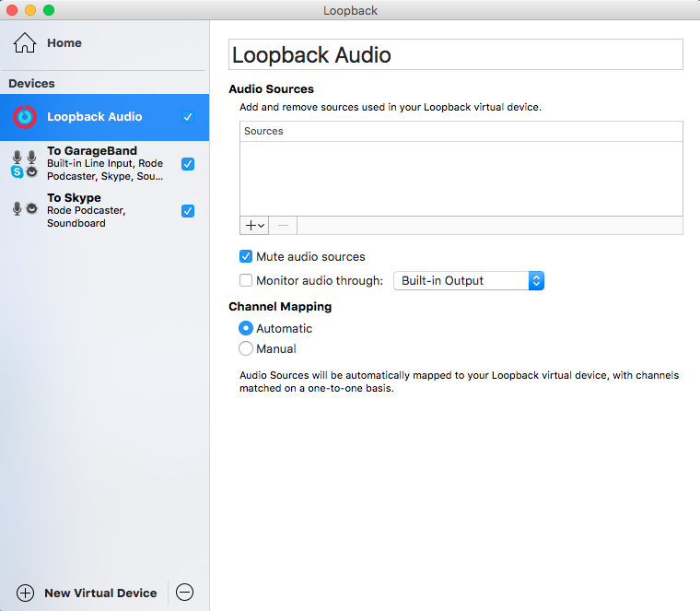The width and height of the screenshot is (700, 611).
Task: Open the add source plus dropdown
Action: [255, 226]
